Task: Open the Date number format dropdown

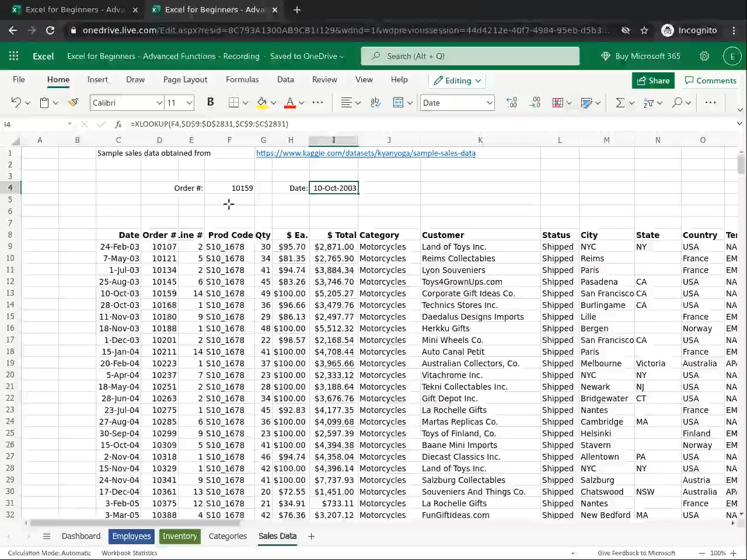Action: (489, 103)
